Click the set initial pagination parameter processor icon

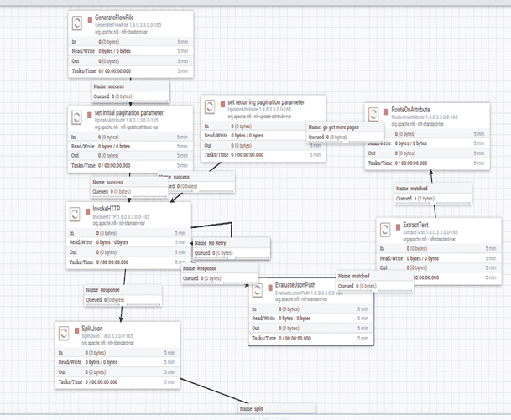[78, 117]
